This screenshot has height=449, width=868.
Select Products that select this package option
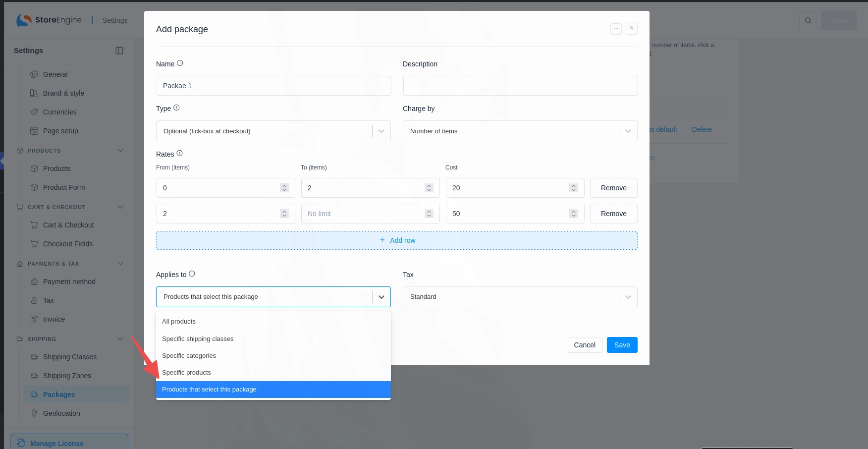[x=273, y=390]
